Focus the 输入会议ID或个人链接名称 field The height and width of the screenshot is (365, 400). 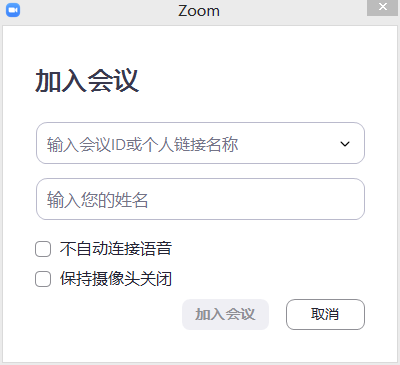click(x=200, y=143)
